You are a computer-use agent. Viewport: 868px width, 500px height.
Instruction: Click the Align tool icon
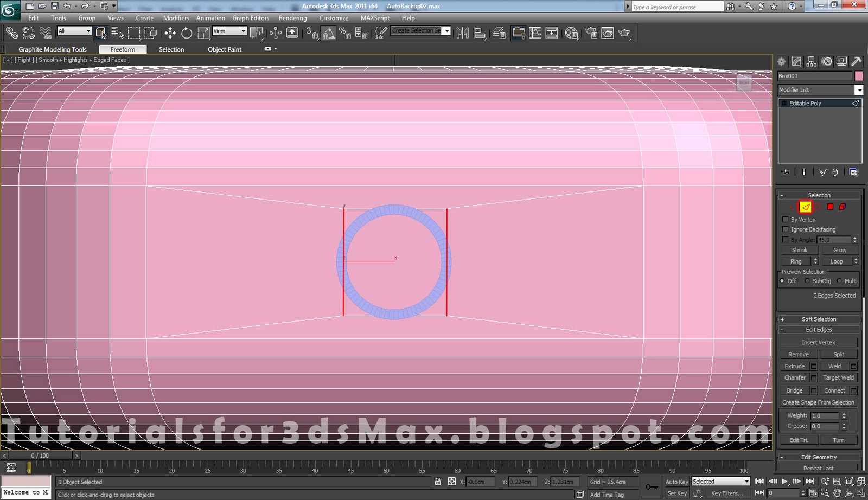point(479,33)
